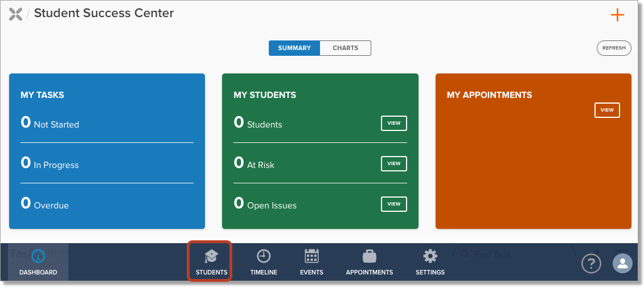
Task: Open the Settings gear icon
Action: tap(430, 256)
